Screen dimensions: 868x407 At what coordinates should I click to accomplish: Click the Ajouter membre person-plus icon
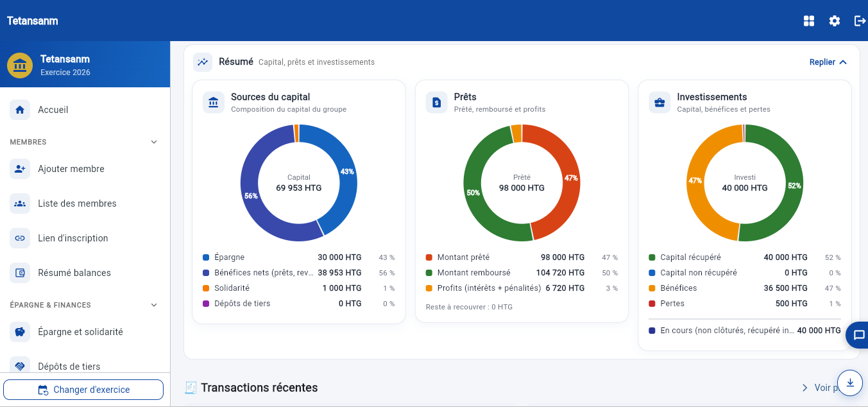click(x=20, y=169)
